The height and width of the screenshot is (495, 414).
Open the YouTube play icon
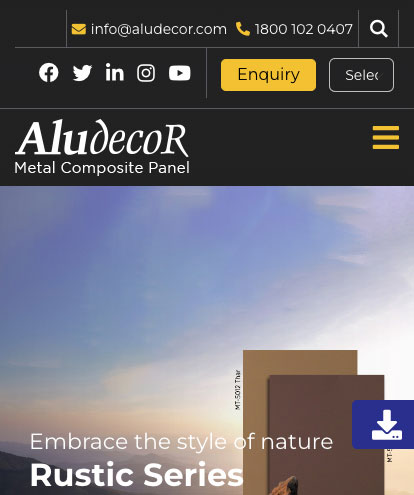(x=180, y=73)
